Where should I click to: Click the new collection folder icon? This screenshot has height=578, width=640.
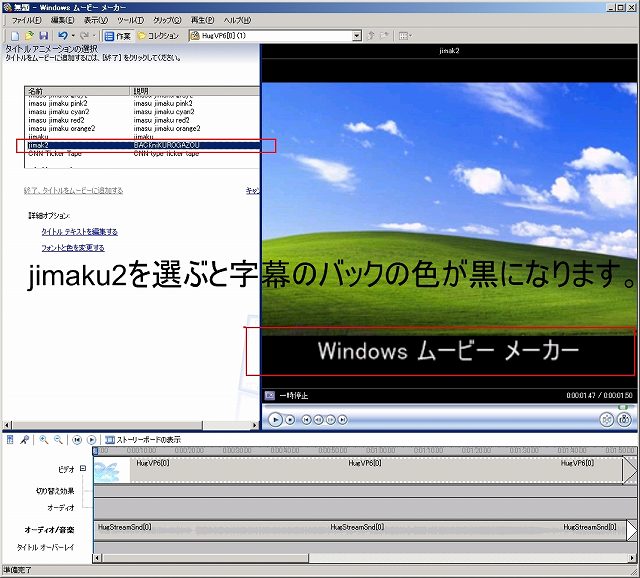(x=384, y=36)
